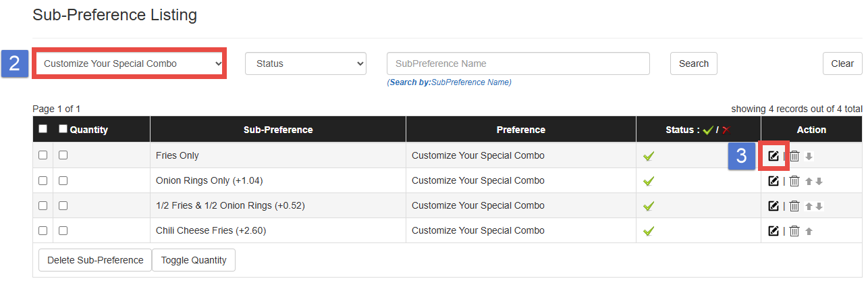
Task: Edit the Fries Only sub-preference
Action: coord(774,156)
